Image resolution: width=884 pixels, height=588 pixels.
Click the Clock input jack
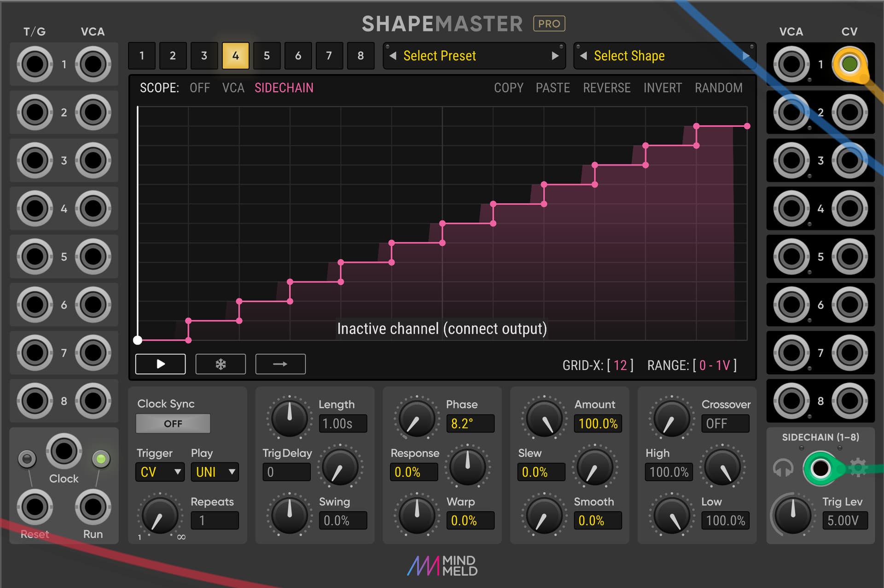pyautogui.click(x=64, y=451)
